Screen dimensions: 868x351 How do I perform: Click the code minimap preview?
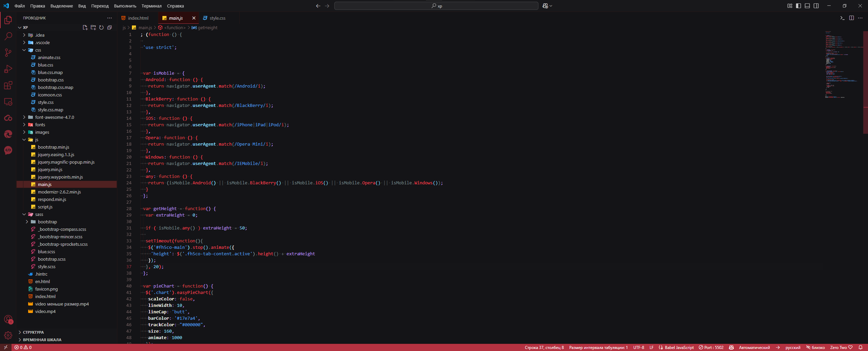pyautogui.click(x=844, y=64)
